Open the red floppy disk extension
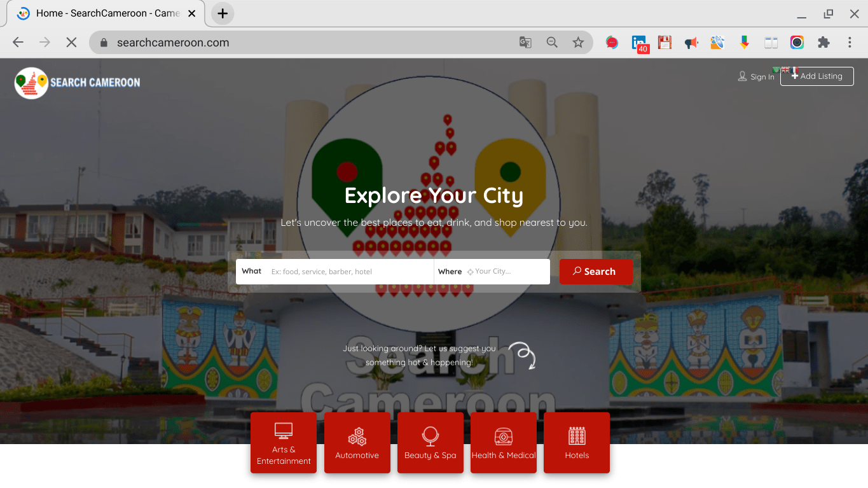Image resolution: width=868 pixels, height=488 pixels. pyautogui.click(x=665, y=43)
